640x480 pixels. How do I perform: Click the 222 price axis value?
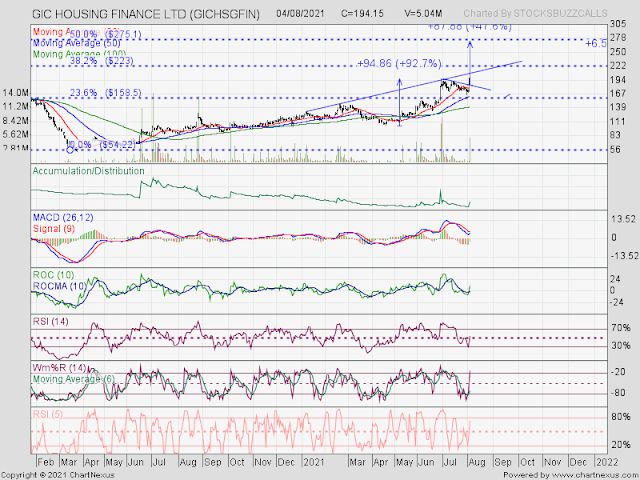tap(618, 66)
